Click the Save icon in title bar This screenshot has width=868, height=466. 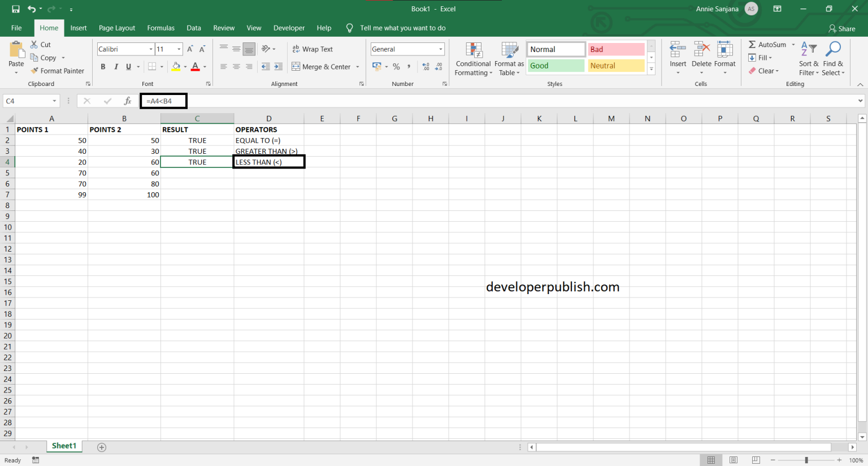coord(15,9)
